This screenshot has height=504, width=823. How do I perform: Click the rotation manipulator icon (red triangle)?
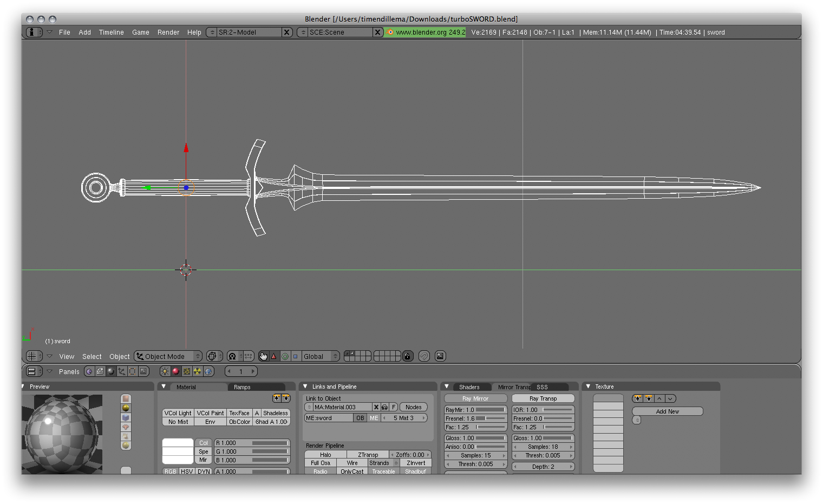pyautogui.click(x=274, y=356)
